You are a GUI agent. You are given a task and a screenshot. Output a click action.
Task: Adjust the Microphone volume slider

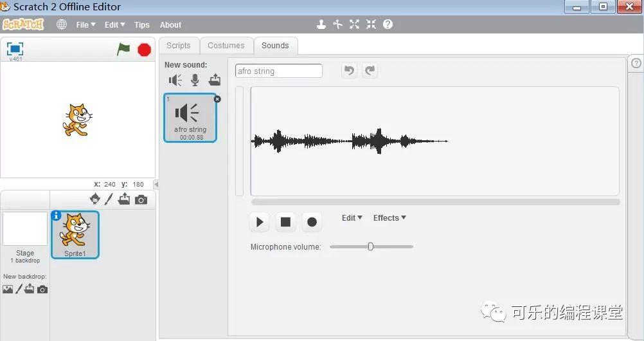click(x=370, y=246)
